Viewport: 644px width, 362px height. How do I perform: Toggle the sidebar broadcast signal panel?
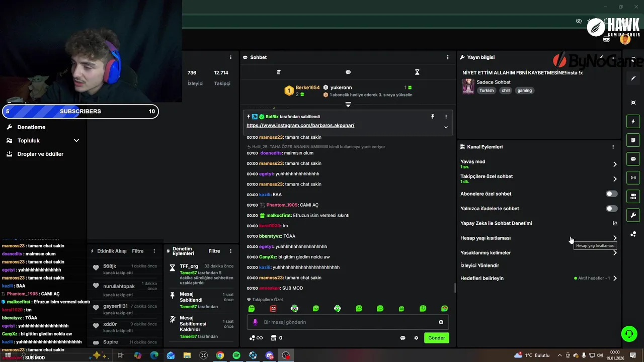click(x=633, y=177)
